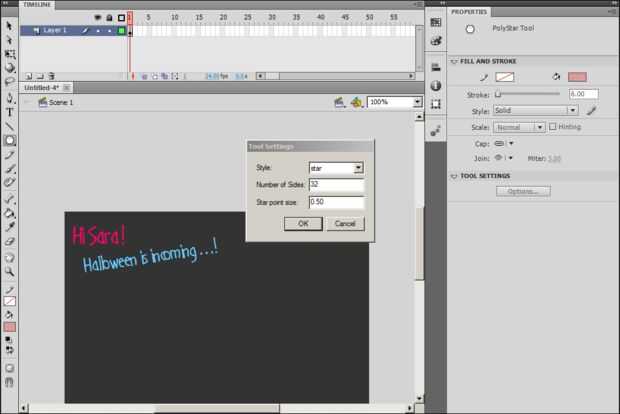Open the Scale Normal dropdown
Viewport: 620px width, 414px height.
coord(519,127)
